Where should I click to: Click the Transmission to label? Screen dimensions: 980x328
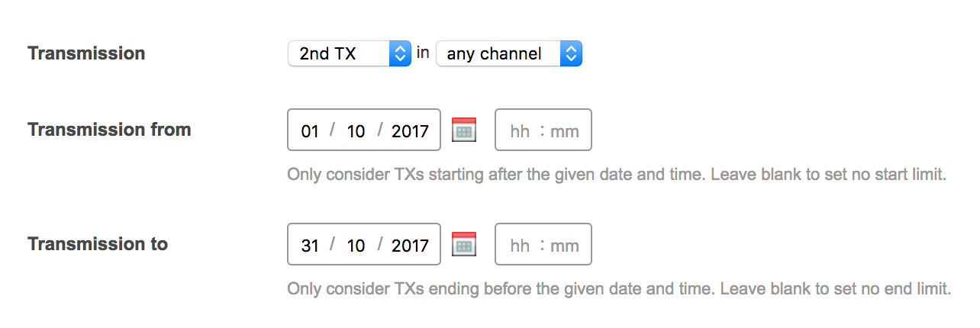tap(98, 244)
